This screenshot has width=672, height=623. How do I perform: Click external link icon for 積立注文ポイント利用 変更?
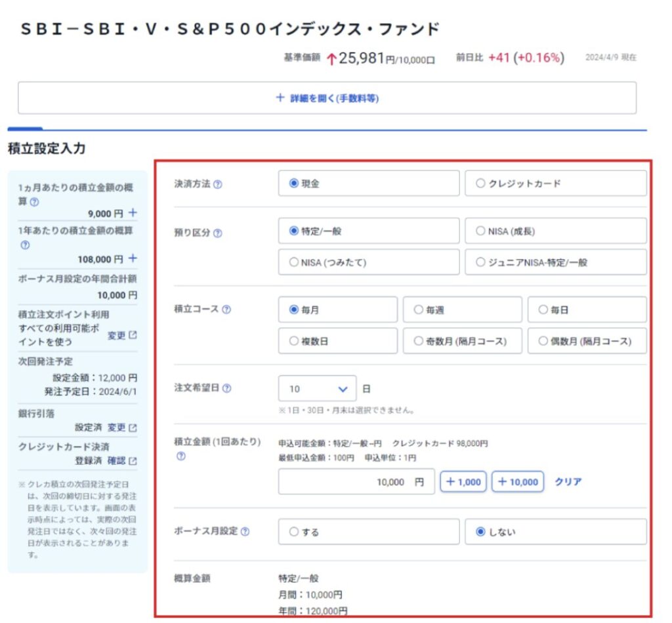(133, 335)
